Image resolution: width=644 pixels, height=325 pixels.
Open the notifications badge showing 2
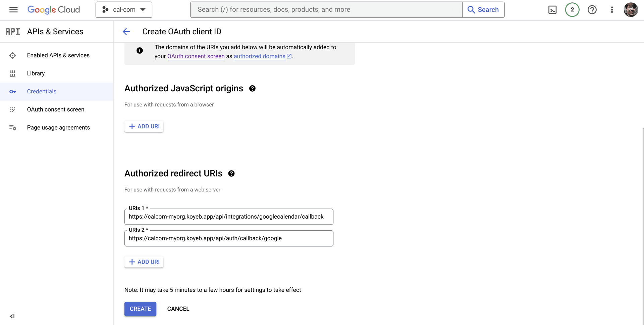[x=572, y=10]
